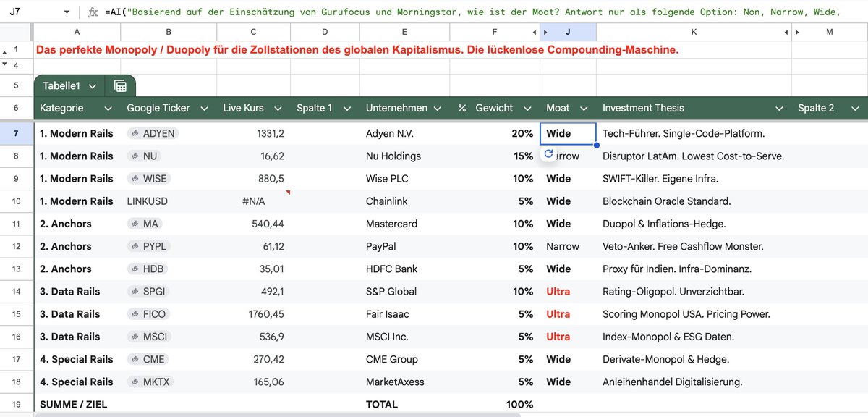Open Investment Thesis column dropdown

point(779,108)
